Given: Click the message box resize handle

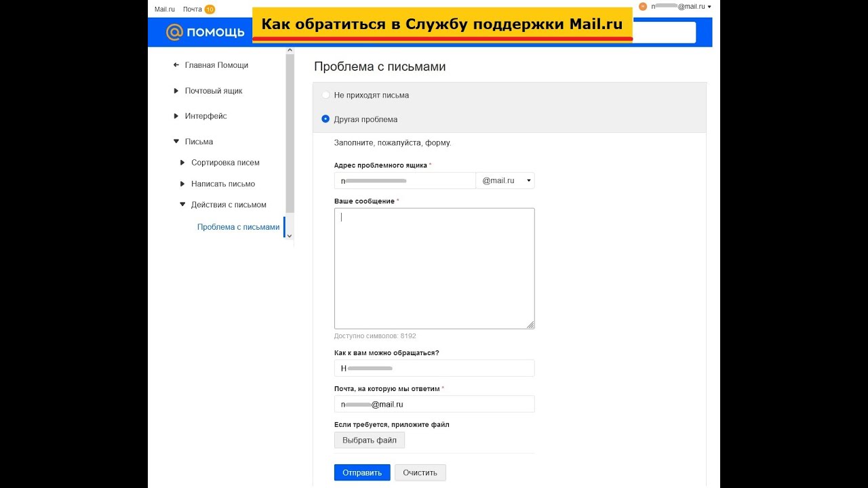Looking at the screenshot, I should click(x=530, y=325).
